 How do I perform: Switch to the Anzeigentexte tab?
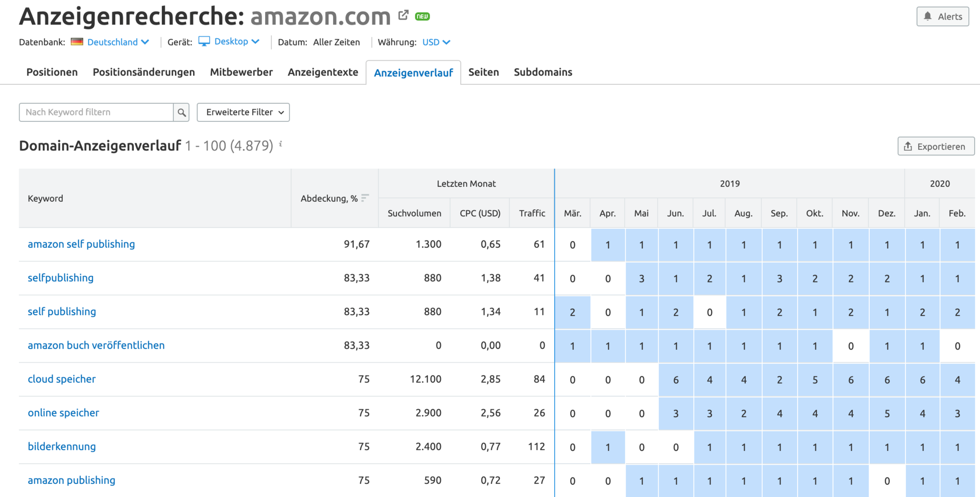323,72
